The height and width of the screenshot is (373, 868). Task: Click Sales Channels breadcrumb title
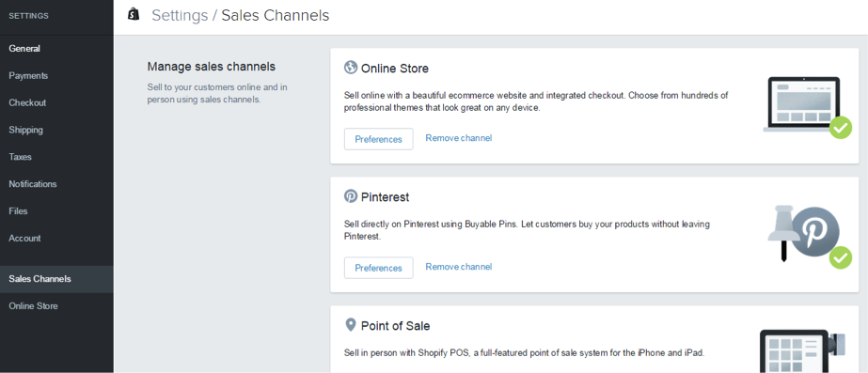[x=276, y=15]
